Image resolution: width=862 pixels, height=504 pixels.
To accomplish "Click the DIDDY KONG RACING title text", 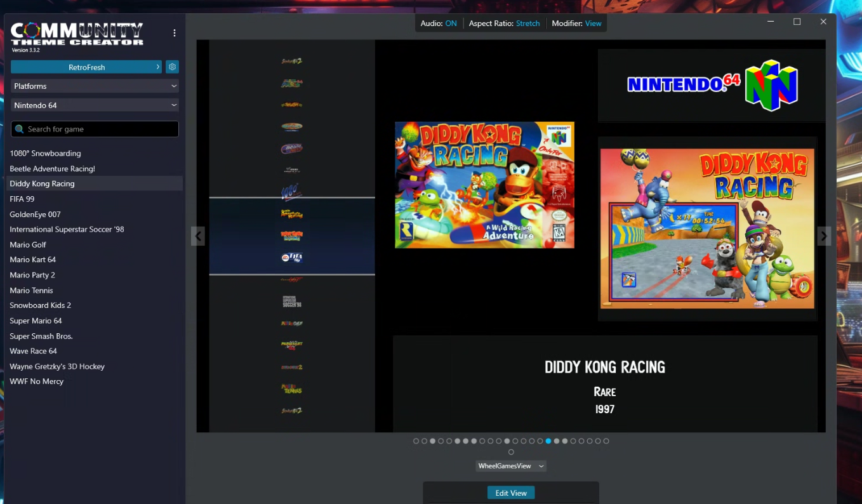I will pyautogui.click(x=605, y=367).
